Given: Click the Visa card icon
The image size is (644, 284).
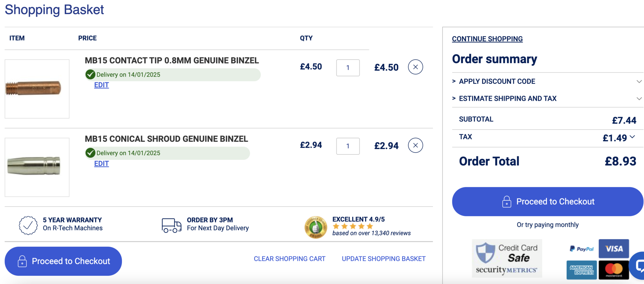Looking at the screenshot, I should tap(614, 249).
